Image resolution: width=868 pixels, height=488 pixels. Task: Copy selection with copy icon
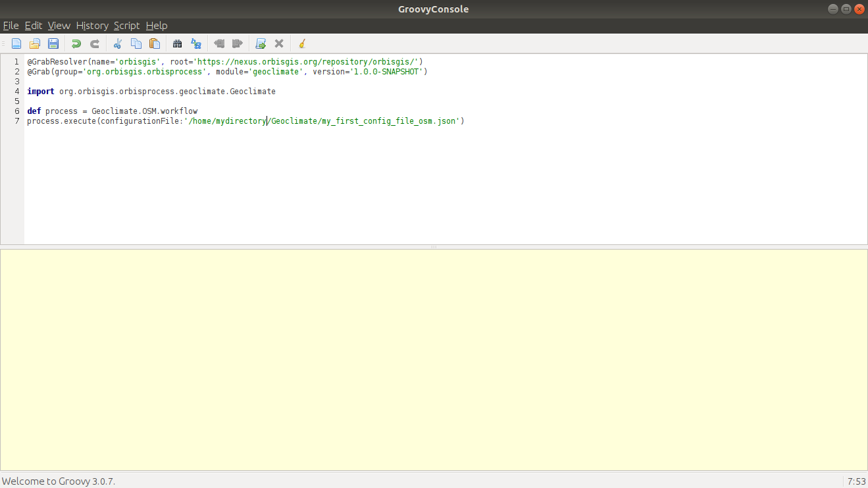pyautogui.click(x=136, y=43)
